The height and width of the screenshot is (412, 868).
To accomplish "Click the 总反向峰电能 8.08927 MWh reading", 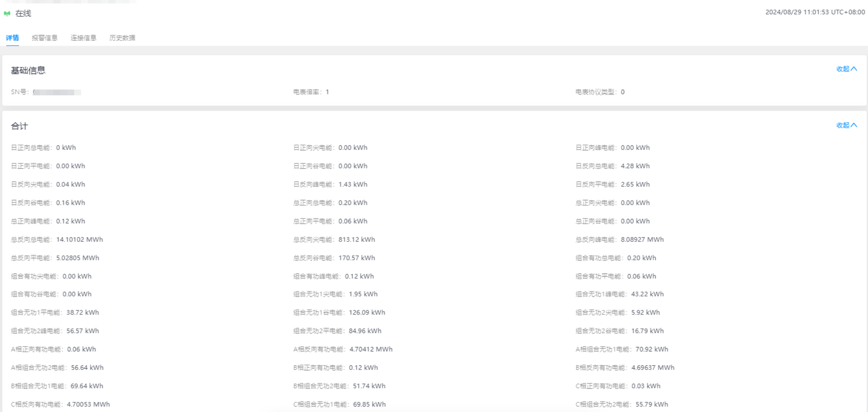I will (x=642, y=239).
